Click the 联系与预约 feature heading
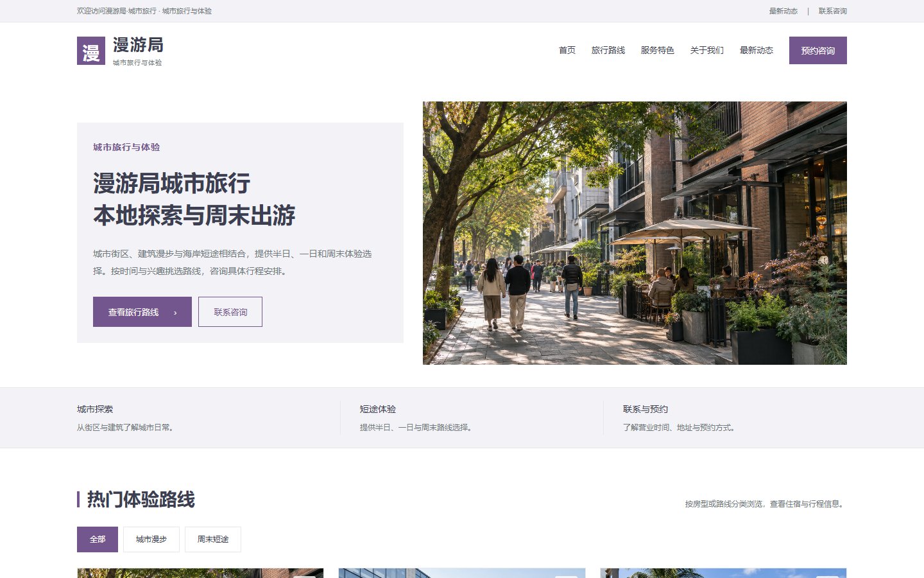The image size is (924, 578). pos(646,409)
